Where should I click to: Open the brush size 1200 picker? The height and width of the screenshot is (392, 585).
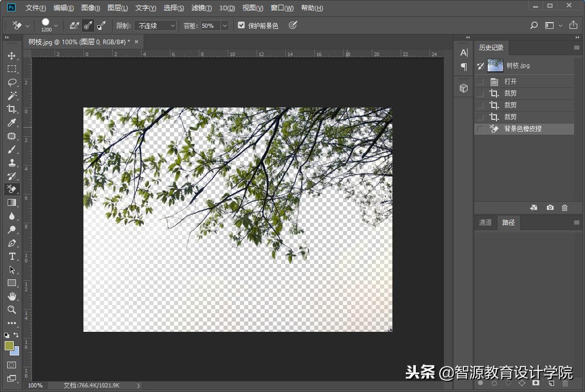click(x=56, y=25)
